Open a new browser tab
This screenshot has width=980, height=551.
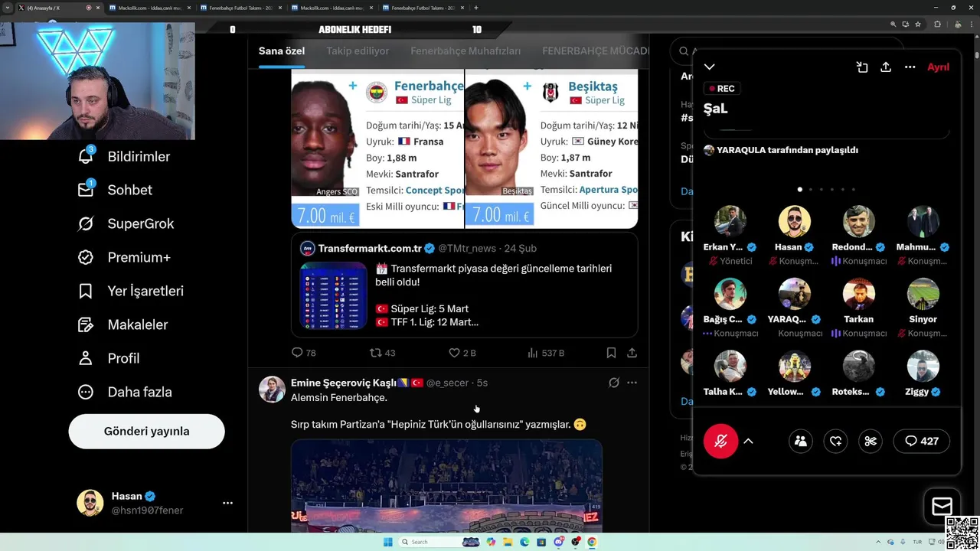coord(476,8)
